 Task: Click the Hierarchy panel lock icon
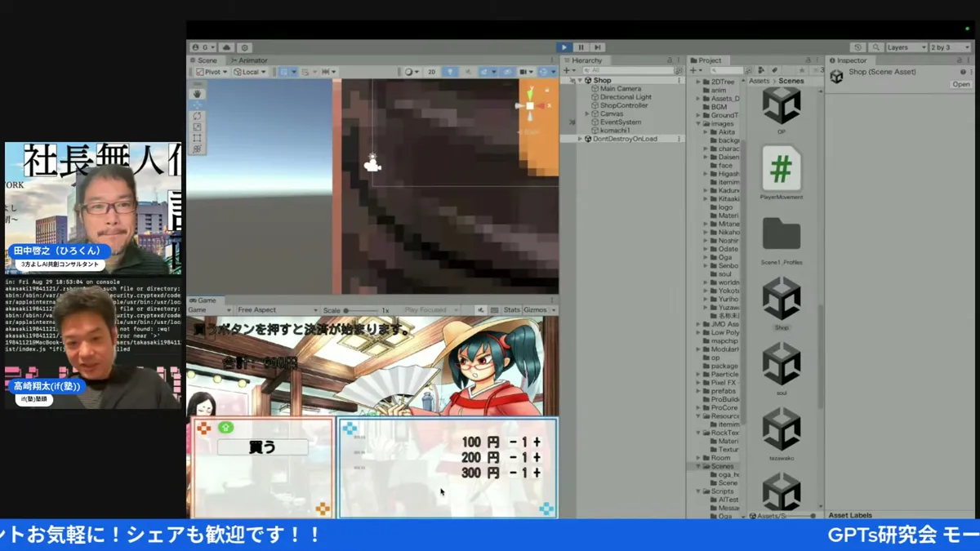point(670,60)
